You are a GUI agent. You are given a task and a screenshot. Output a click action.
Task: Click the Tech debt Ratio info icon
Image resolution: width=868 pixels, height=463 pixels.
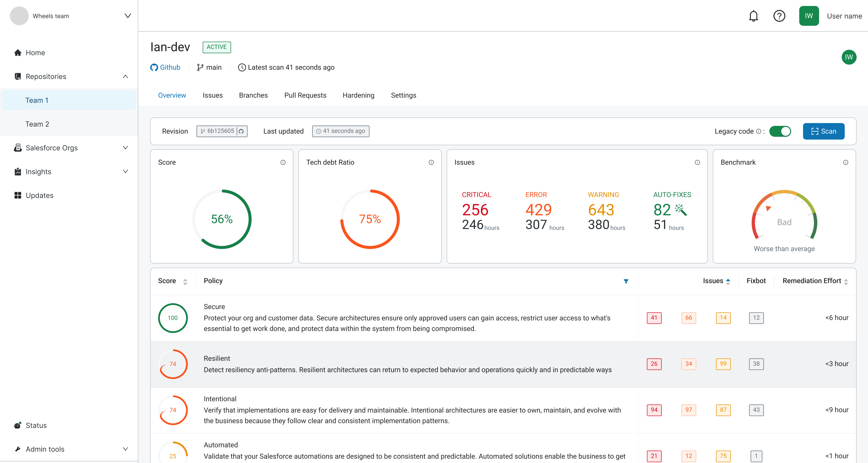point(431,162)
